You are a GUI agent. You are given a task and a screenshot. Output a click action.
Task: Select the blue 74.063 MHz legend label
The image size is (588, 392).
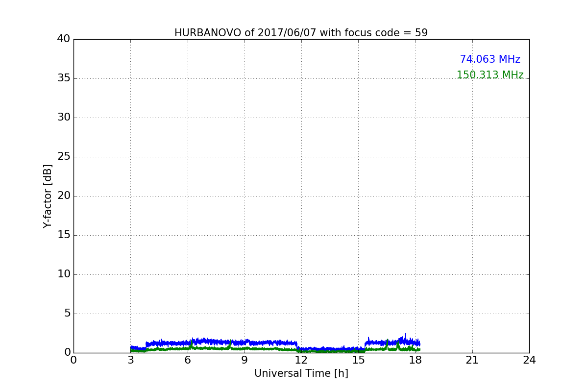tap(490, 59)
